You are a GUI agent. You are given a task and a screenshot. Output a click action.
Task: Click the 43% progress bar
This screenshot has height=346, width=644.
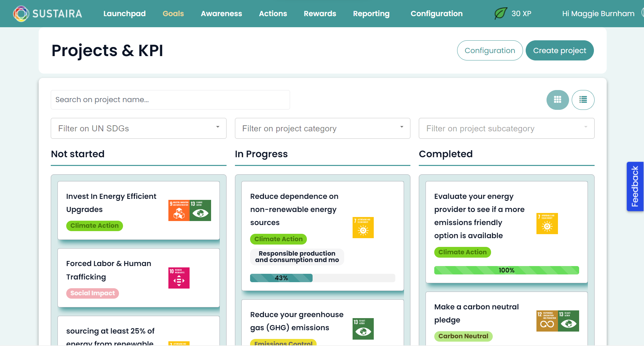pyautogui.click(x=323, y=278)
